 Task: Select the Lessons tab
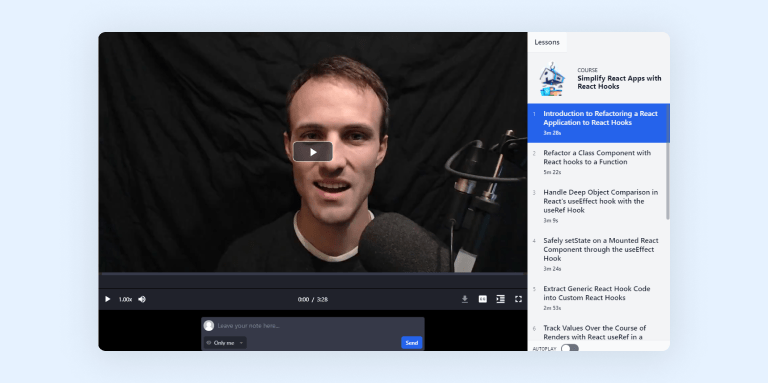tap(547, 42)
